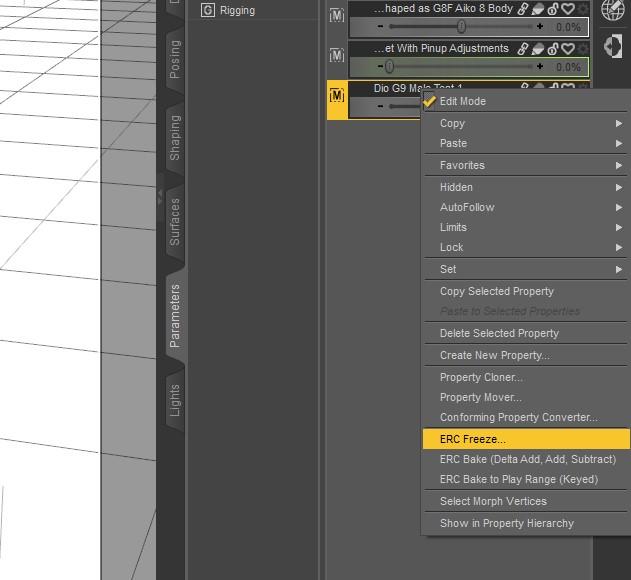The height and width of the screenshot is (580, 631).
Task: Click the yellow M icon of Dio G9 Male
Action: pos(337,95)
